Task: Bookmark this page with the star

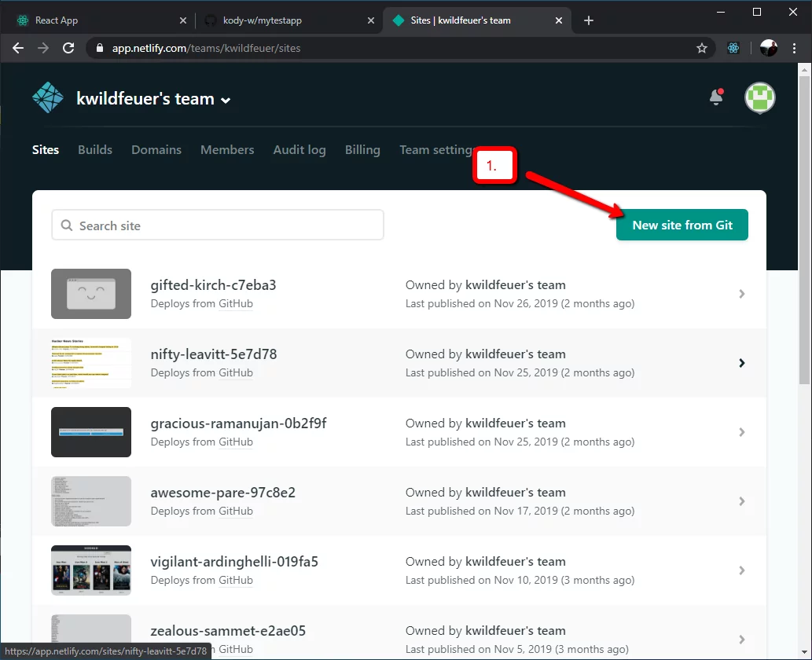Action: coord(702,48)
